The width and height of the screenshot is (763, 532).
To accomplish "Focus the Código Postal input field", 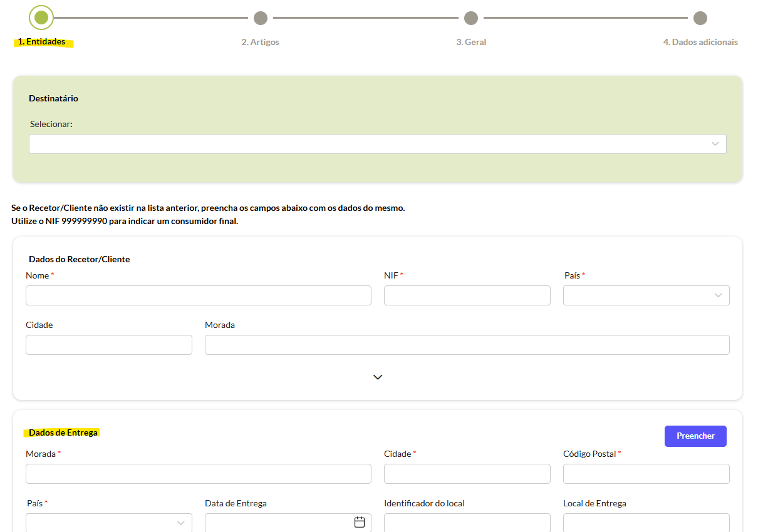I will (646, 474).
